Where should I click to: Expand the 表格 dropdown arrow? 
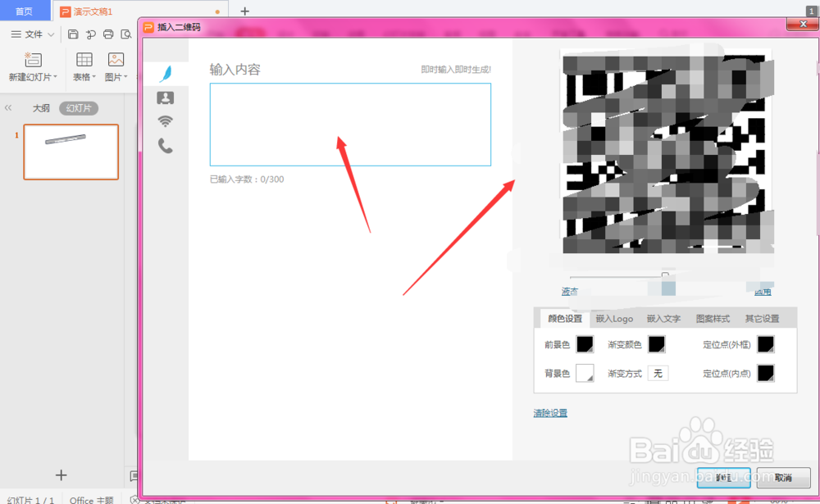tap(94, 77)
